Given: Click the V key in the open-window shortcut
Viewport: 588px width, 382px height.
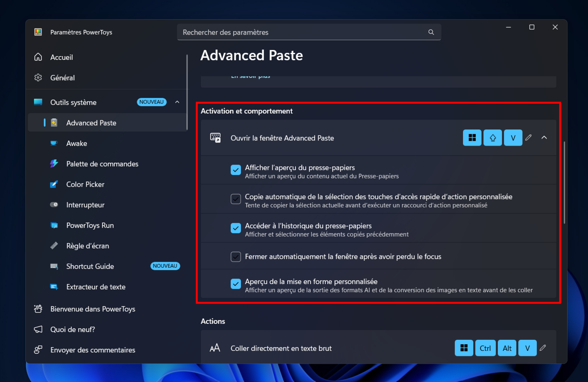Looking at the screenshot, I should [x=513, y=138].
